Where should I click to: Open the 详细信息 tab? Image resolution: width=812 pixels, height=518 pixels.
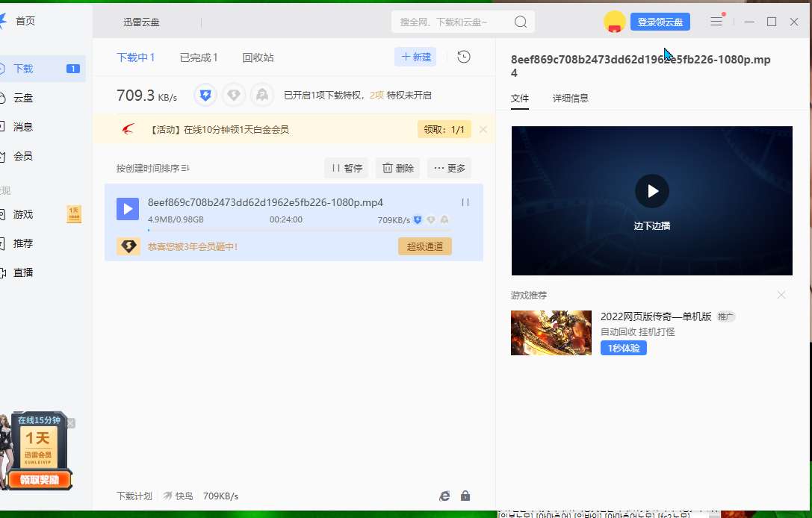571,99
